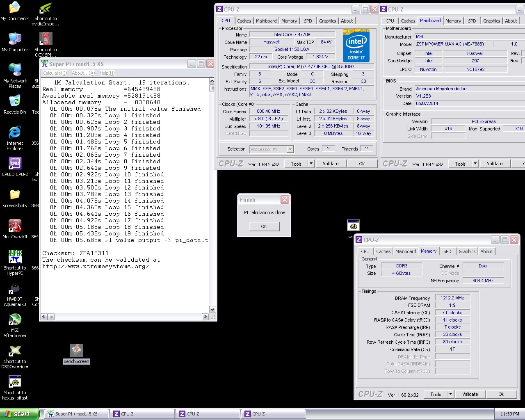Click the Windows start button
This screenshot has height=420, width=525.
click(x=20, y=414)
